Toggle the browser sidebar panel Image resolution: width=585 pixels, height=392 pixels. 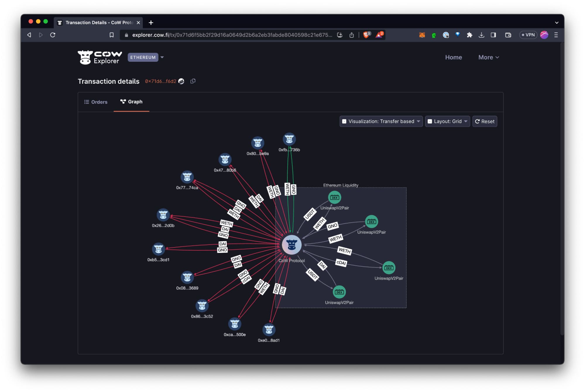(493, 35)
